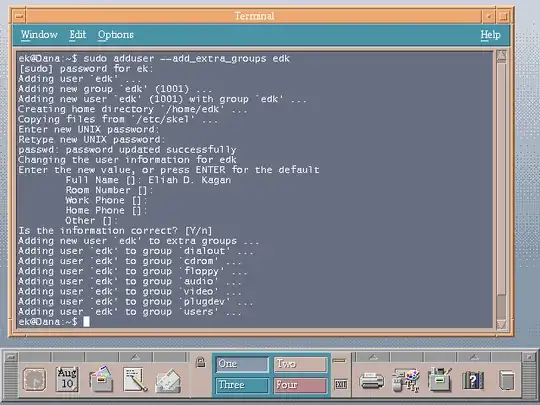The image size is (540, 405).
Task: Open the clock icon on the front panel
Action: pyautogui.click(x=34, y=380)
